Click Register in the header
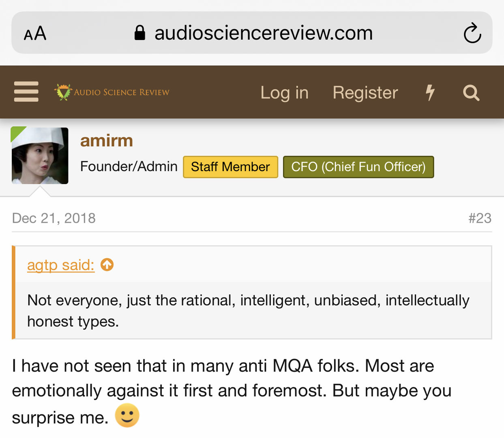Screen dimensions: 504x438 point(365,92)
